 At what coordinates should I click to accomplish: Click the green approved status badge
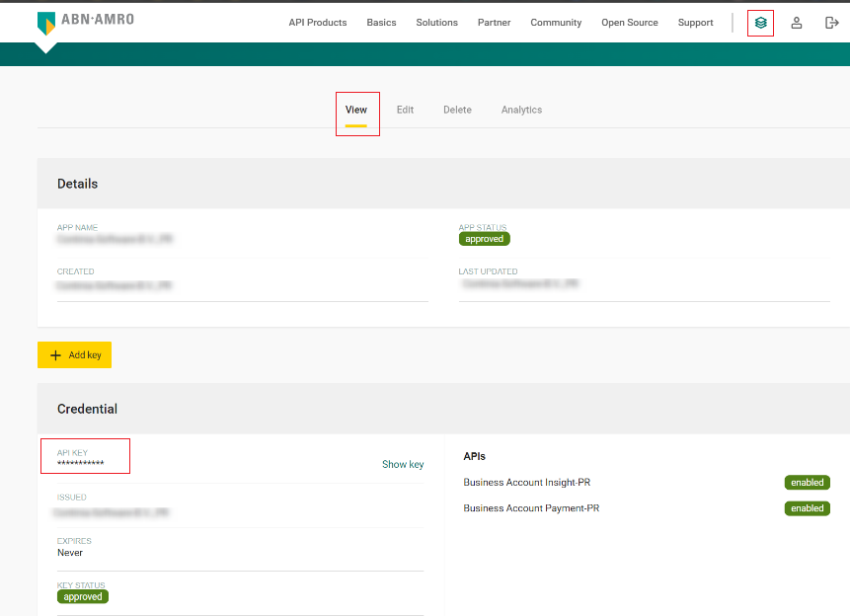click(484, 238)
